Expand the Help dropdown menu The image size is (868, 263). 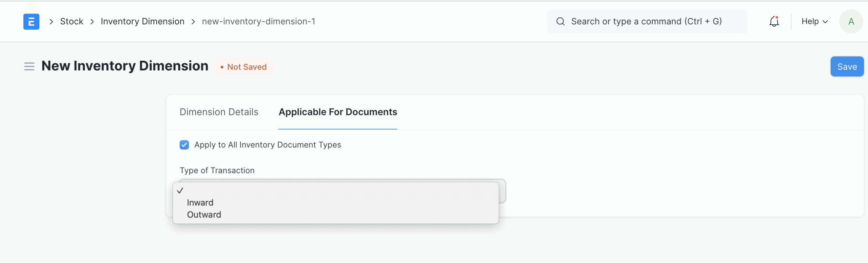coord(814,21)
